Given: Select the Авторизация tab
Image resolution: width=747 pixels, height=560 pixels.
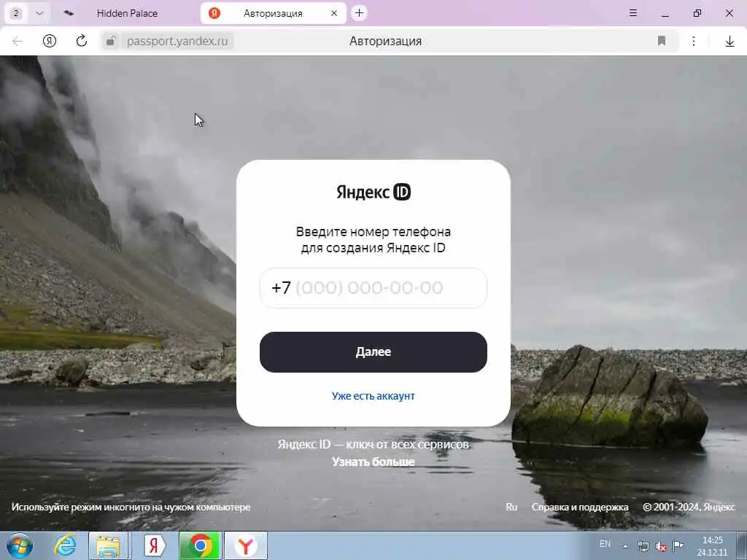Looking at the screenshot, I should [273, 13].
